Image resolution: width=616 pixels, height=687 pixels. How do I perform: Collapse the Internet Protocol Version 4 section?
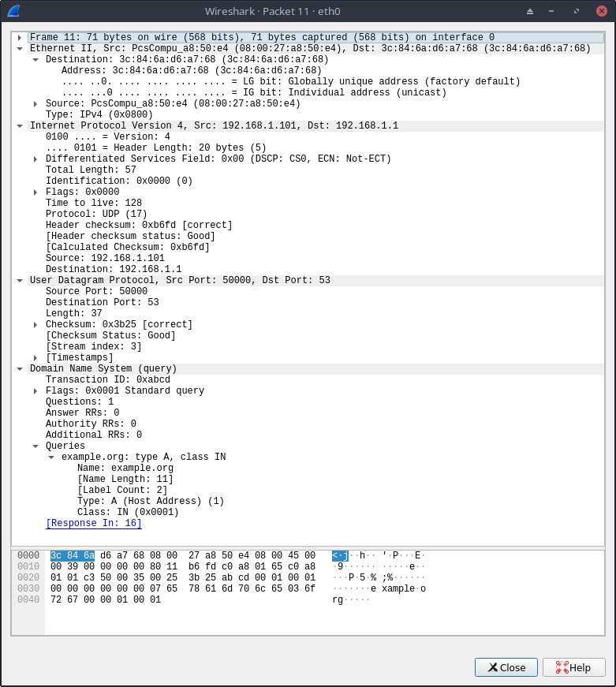pos(20,125)
